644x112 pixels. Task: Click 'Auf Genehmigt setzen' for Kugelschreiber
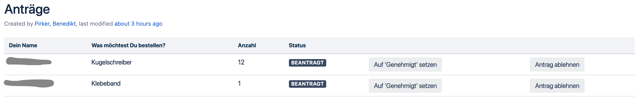pyautogui.click(x=405, y=65)
